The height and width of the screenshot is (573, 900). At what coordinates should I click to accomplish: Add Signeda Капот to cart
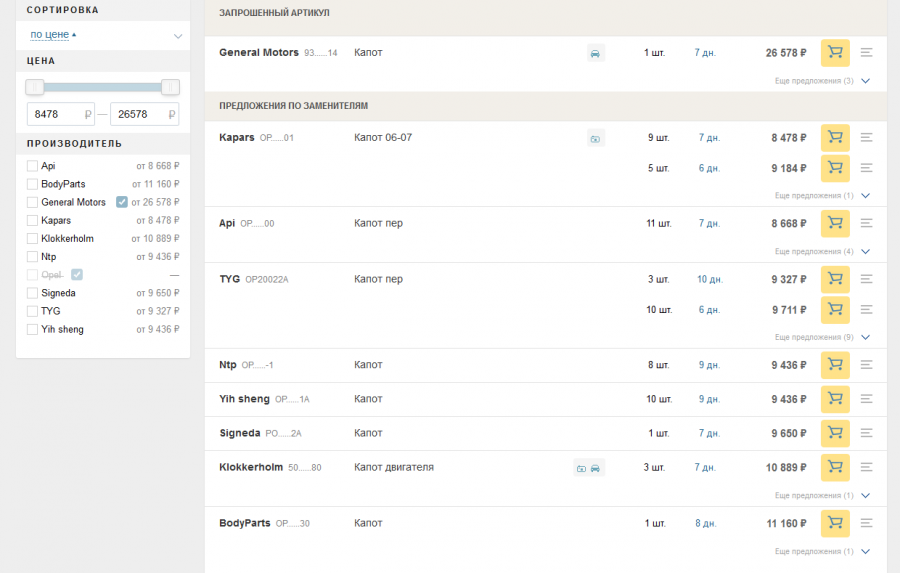pyautogui.click(x=835, y=433)
